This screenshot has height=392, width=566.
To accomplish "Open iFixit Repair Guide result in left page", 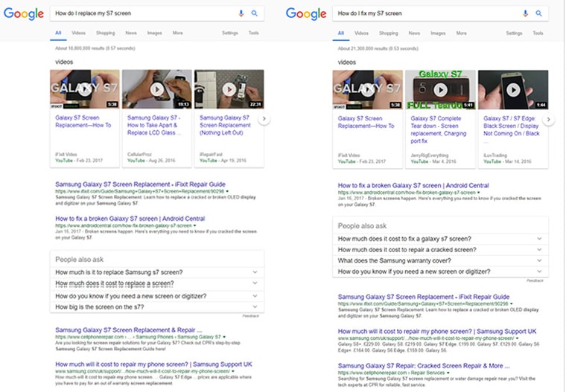I will (140, 184).
